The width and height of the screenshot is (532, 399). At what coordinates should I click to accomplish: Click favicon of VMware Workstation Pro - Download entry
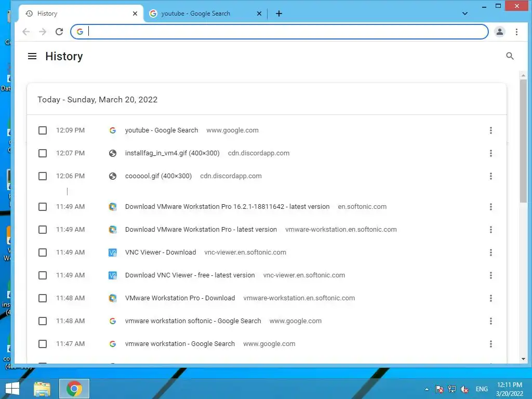[113, 298]
